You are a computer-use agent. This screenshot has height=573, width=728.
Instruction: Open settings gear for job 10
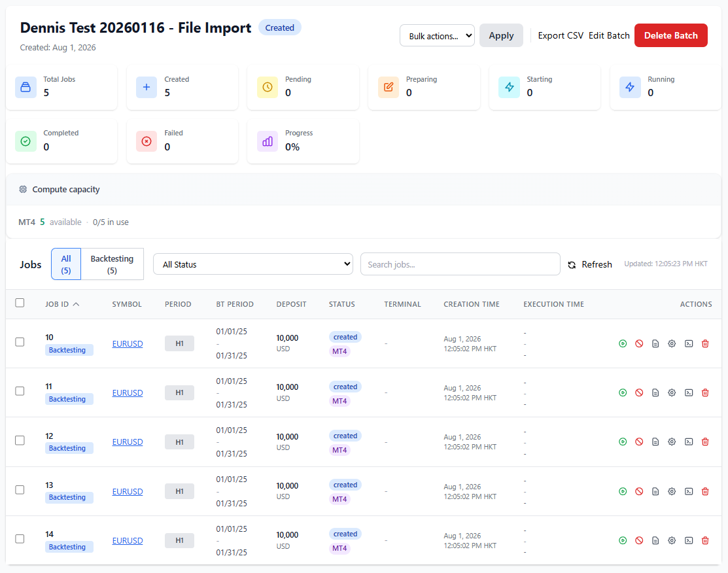tap(671, 343)
